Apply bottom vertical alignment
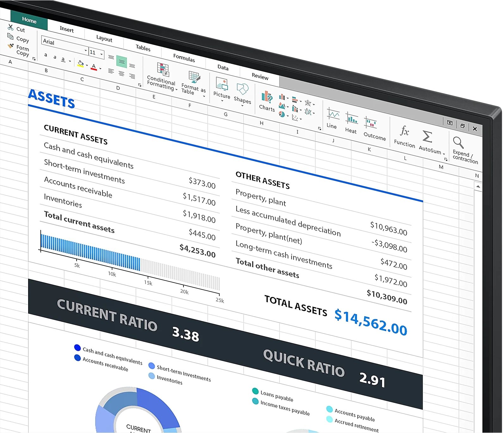The width and height of the screenshot is (504, 433). pyautogui.click(x=132, y=65)
